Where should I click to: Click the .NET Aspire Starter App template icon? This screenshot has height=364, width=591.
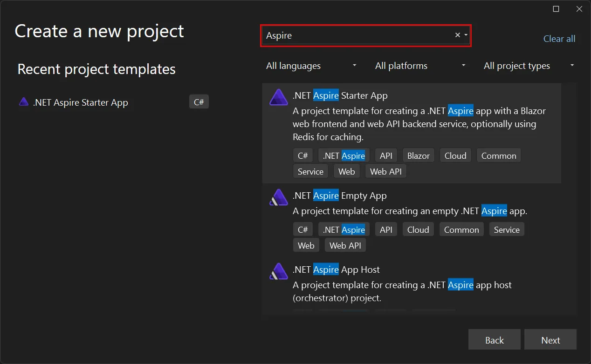point(278,97)
